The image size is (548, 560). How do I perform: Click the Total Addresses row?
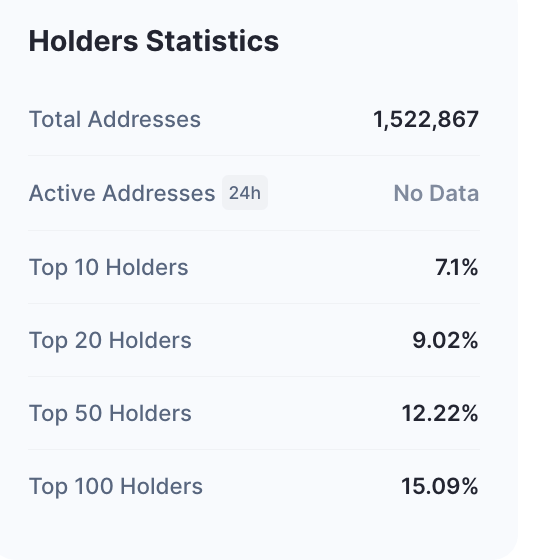(x=254, y=119)
